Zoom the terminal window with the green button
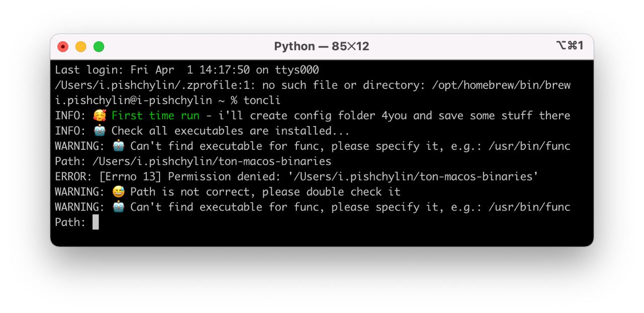 (99, 47)
